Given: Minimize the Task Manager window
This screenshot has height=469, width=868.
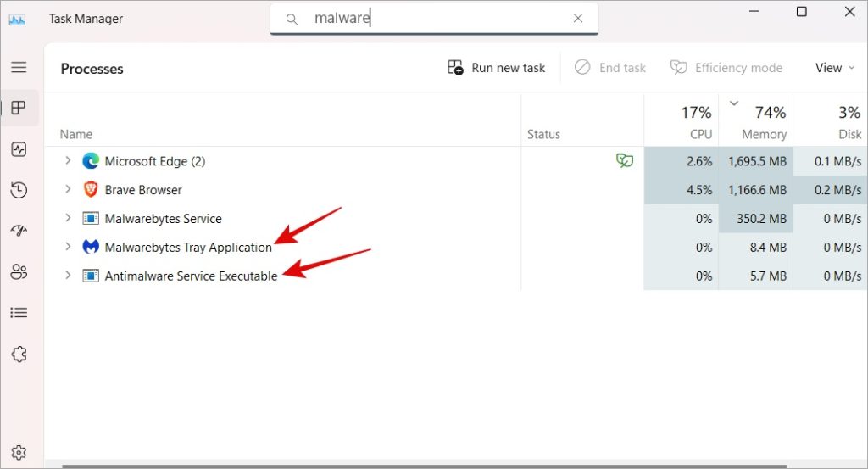Looking at the screenshot, I should (x=754, y=12).
